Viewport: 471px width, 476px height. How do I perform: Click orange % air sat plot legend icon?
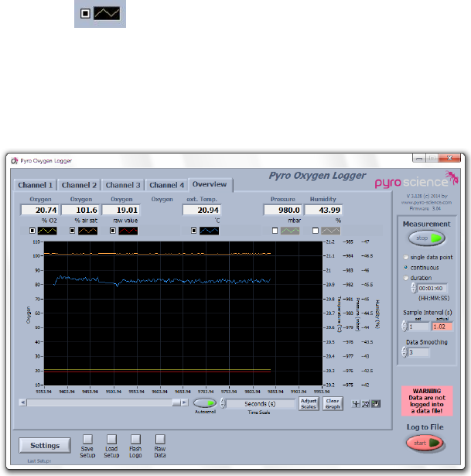pos(88,231)
